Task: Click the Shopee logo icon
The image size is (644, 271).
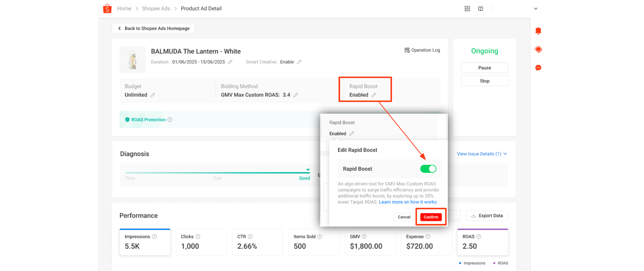Action: coord(107,9)
